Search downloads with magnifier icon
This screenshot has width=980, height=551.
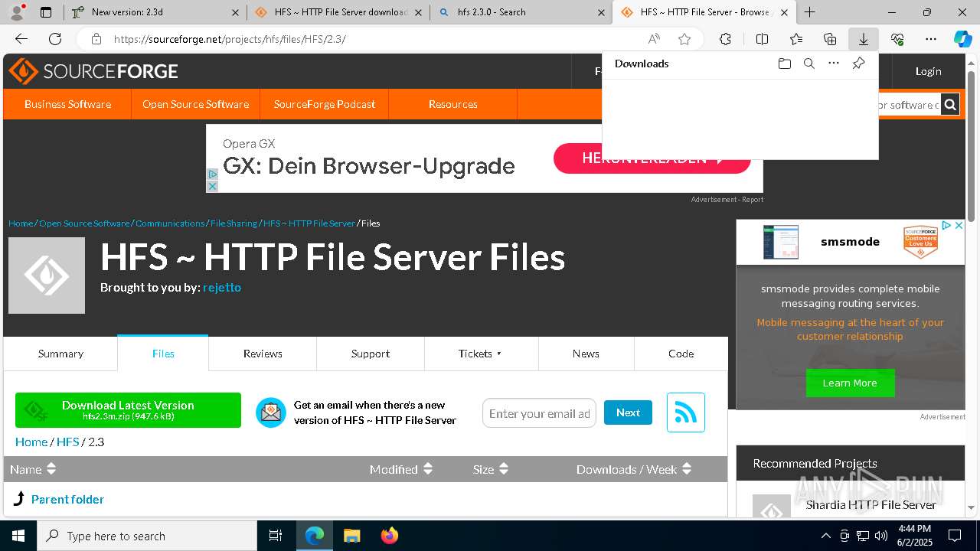point(808,64)
